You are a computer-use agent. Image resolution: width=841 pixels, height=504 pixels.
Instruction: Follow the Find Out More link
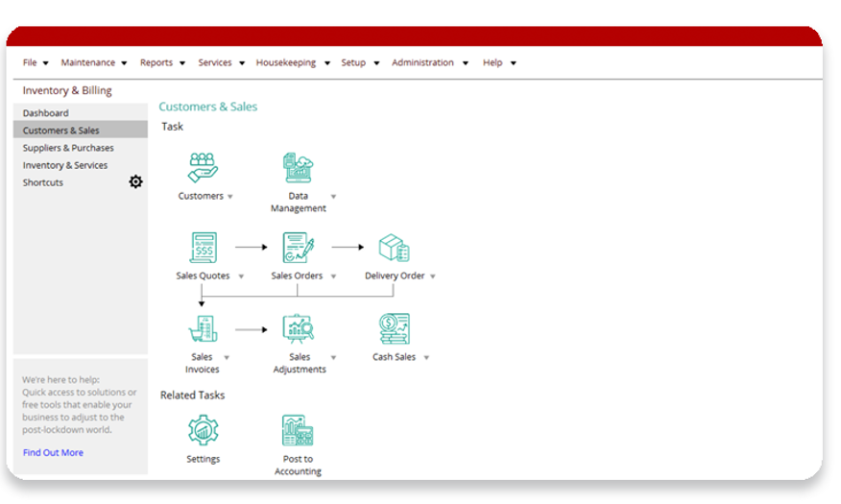click(53, 452)
